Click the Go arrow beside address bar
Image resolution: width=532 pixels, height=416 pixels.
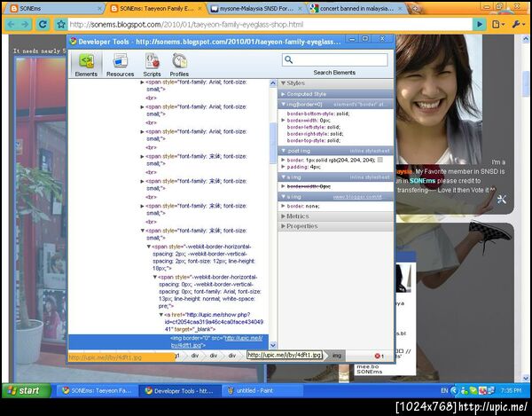(x=480, y=24)
